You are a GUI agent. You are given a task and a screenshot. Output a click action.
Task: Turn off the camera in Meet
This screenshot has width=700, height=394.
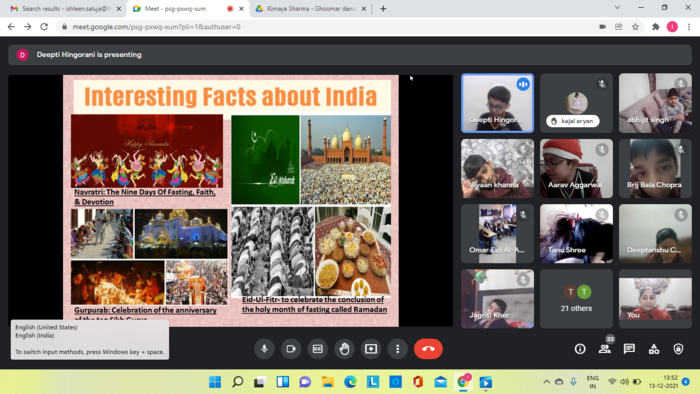tap(291, 348)
